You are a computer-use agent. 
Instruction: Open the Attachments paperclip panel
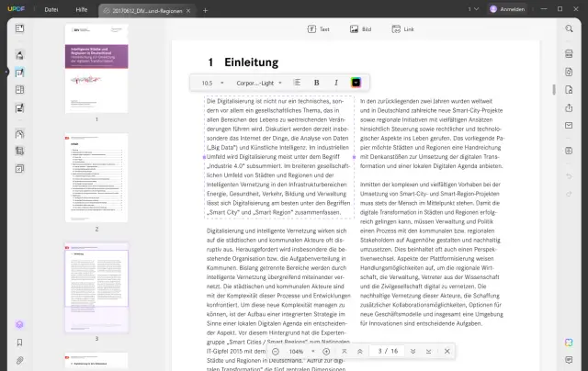(x=19, y=361)
